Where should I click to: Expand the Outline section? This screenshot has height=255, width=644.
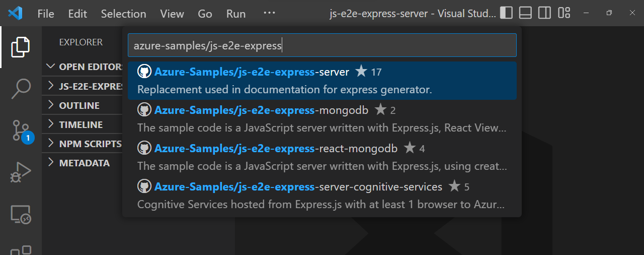(x=84, y=105)
